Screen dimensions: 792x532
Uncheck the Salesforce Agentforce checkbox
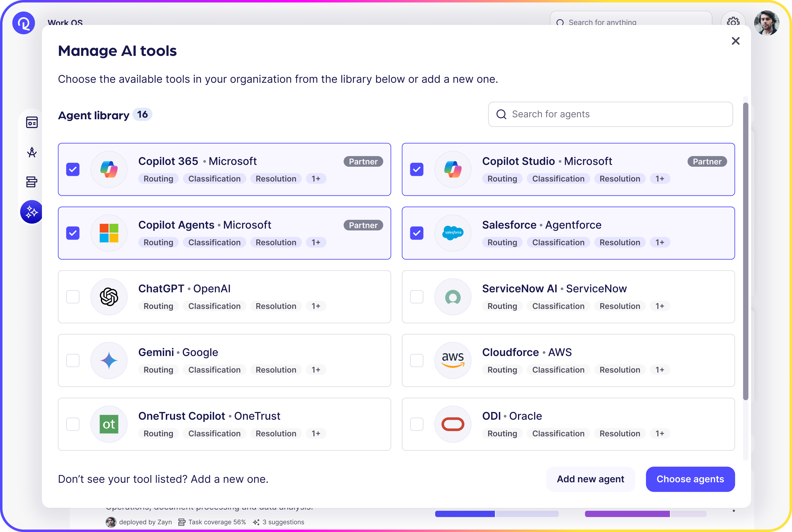pos(416,233)
